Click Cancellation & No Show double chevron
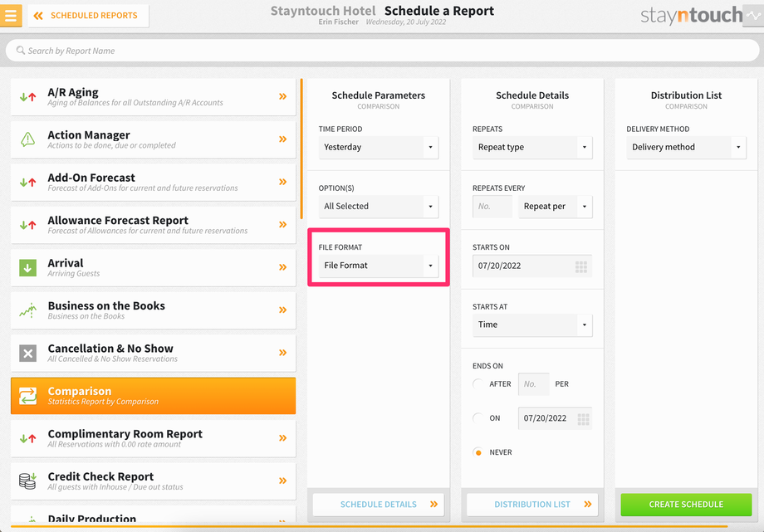 (x=282, y=353)
